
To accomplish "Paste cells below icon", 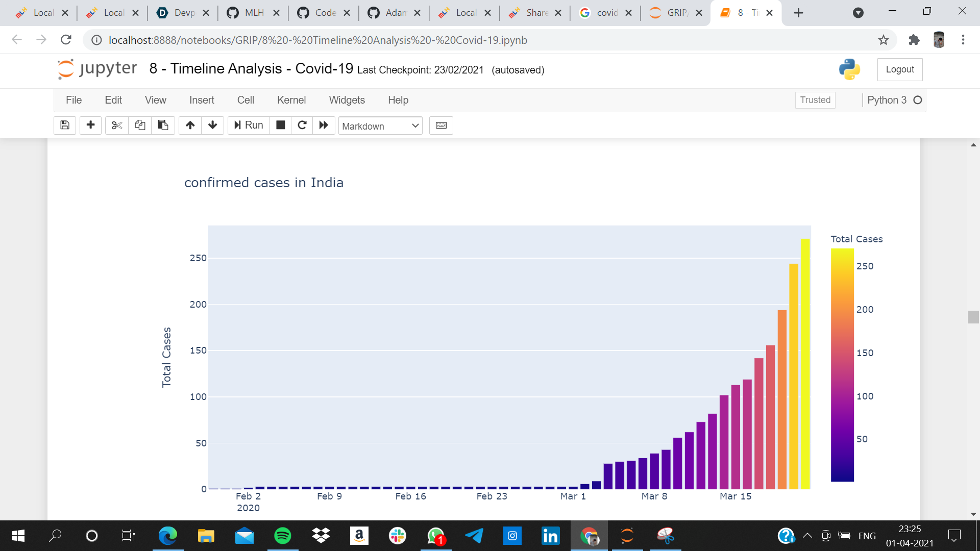I will click(163, 126).
